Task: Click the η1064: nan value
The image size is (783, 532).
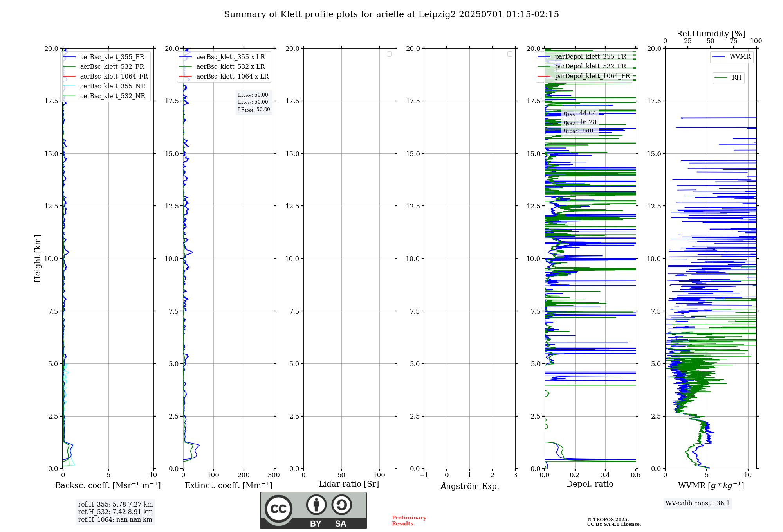Action: coord(578,131)
